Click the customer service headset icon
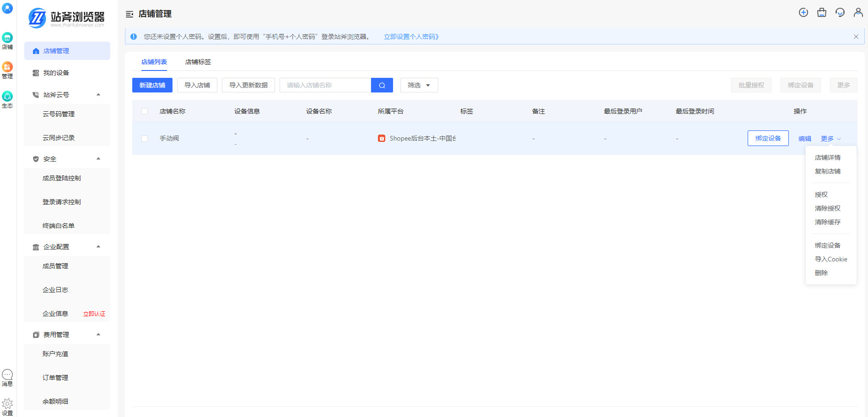This screenshot has width=868, height=417. click(x=840, y=13)
